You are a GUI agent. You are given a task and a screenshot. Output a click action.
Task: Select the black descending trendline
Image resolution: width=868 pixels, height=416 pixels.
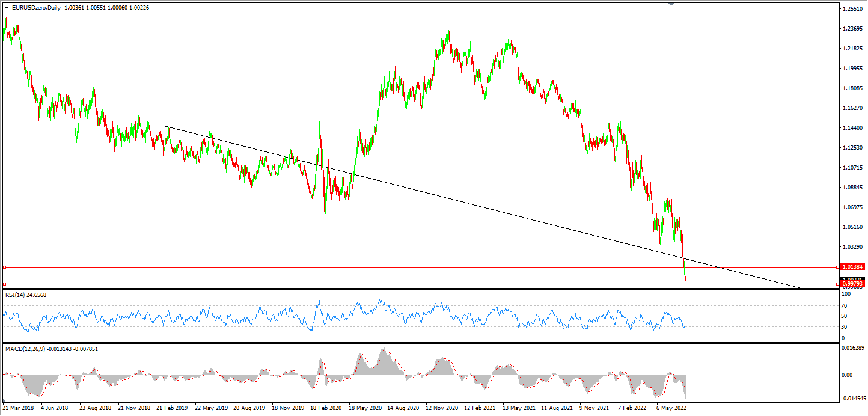[481, 206]
